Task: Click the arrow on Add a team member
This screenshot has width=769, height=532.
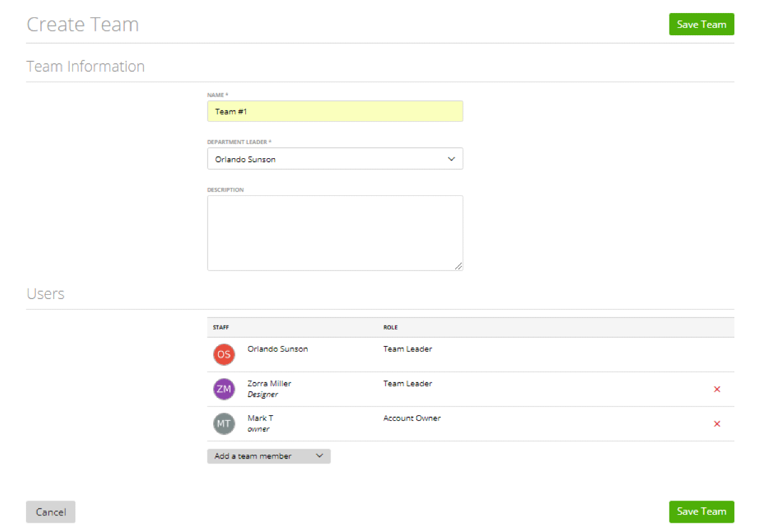Action: point(320,455)
